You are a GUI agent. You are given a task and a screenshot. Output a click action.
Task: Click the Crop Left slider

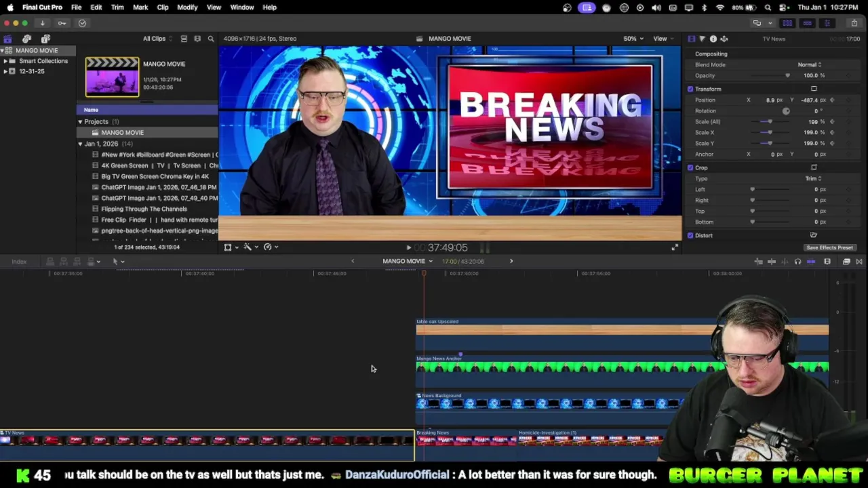pos(770,189)
